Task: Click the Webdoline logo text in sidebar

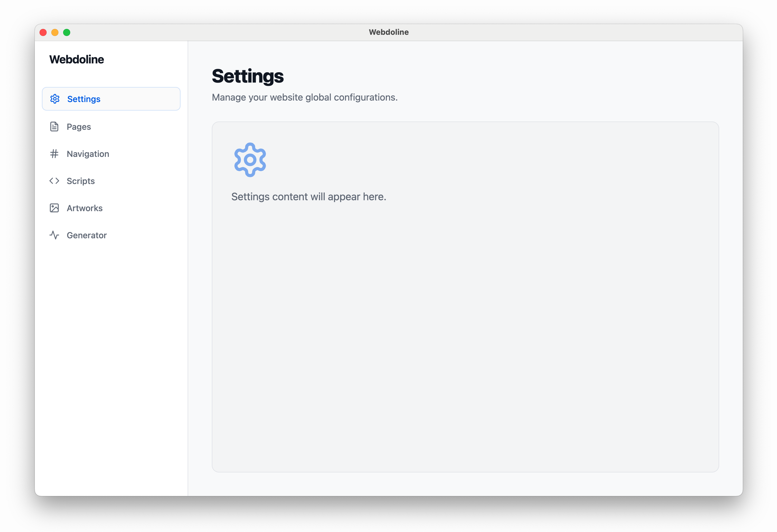Action: [x=77, y=60]
